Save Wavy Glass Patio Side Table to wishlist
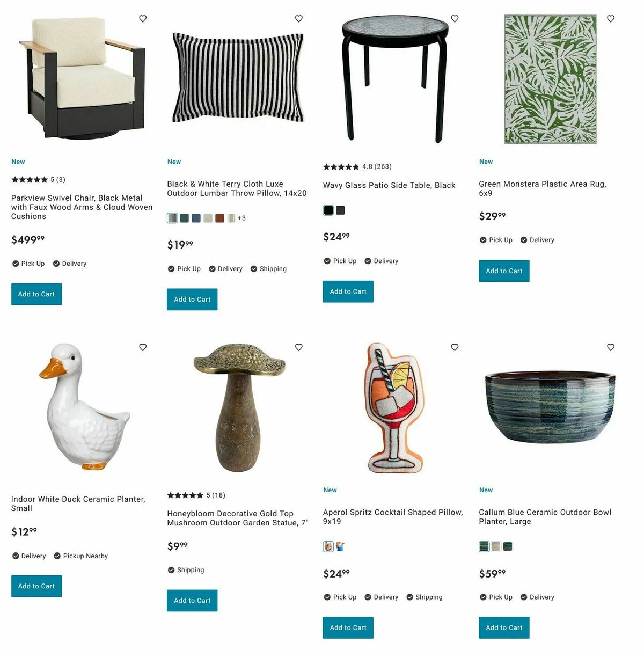The image size is (644, 650). 455,19
